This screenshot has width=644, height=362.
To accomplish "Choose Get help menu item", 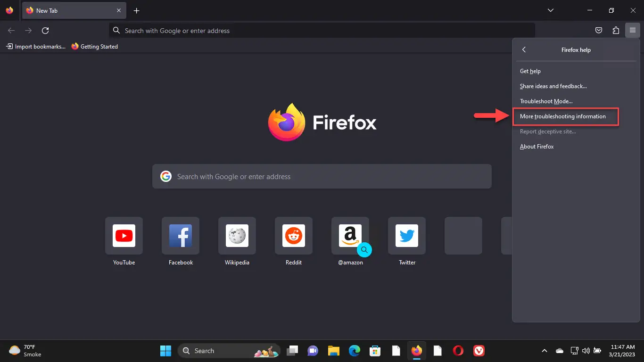I will click(576, 71).
